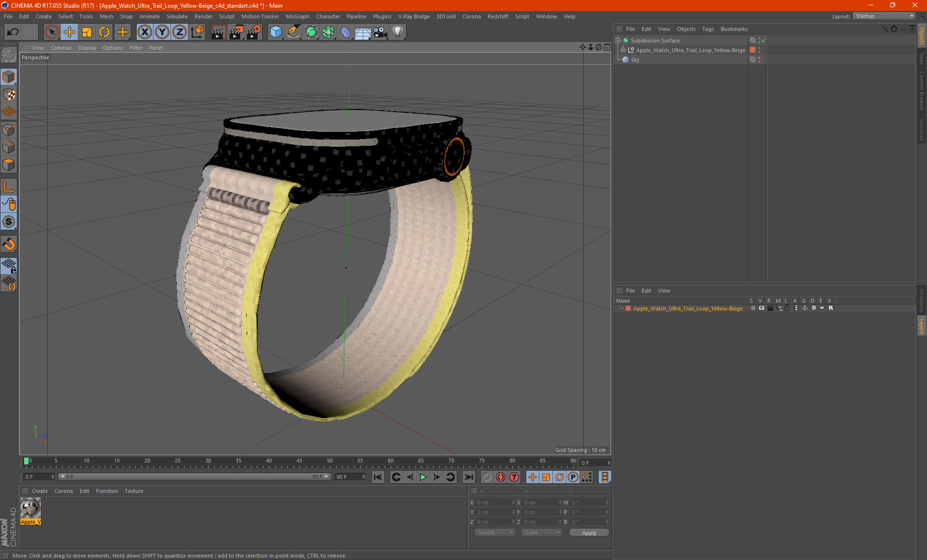Open the Layout Startup dropdown
The width and height of the screenshot is (927, 560).
click(884, 16)
